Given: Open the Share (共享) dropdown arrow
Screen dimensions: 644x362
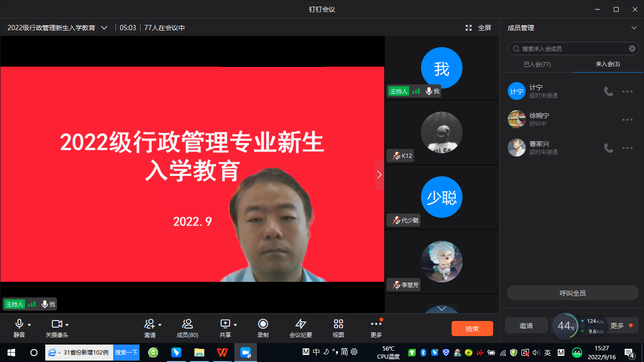Looking at the screenshot, I should click(x=235, y=325).
